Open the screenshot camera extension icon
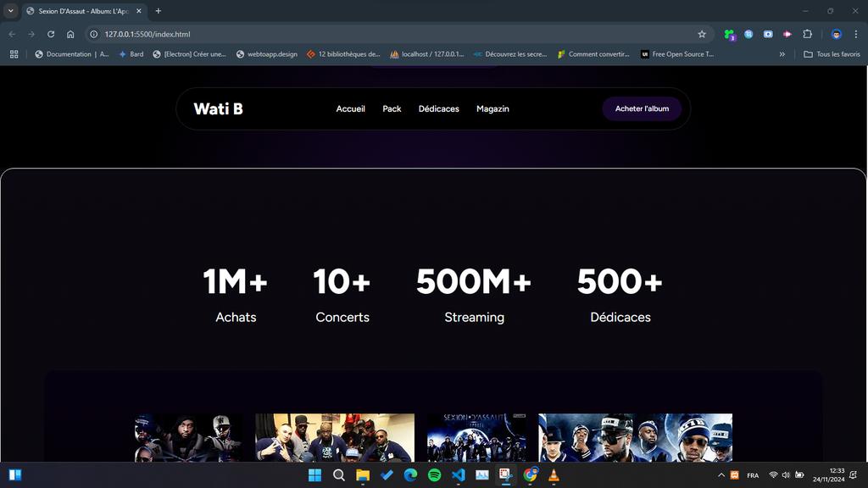 pyautogui.click(x=768, y=34)
